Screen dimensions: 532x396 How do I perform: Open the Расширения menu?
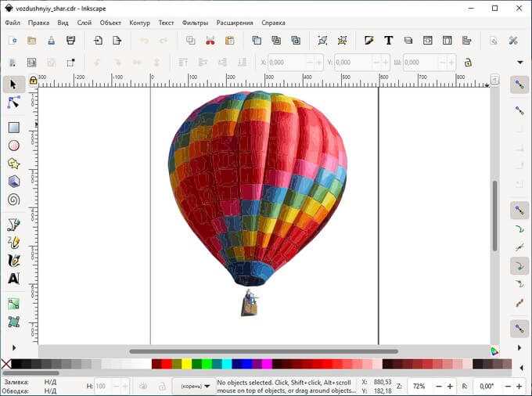(235, 23)
